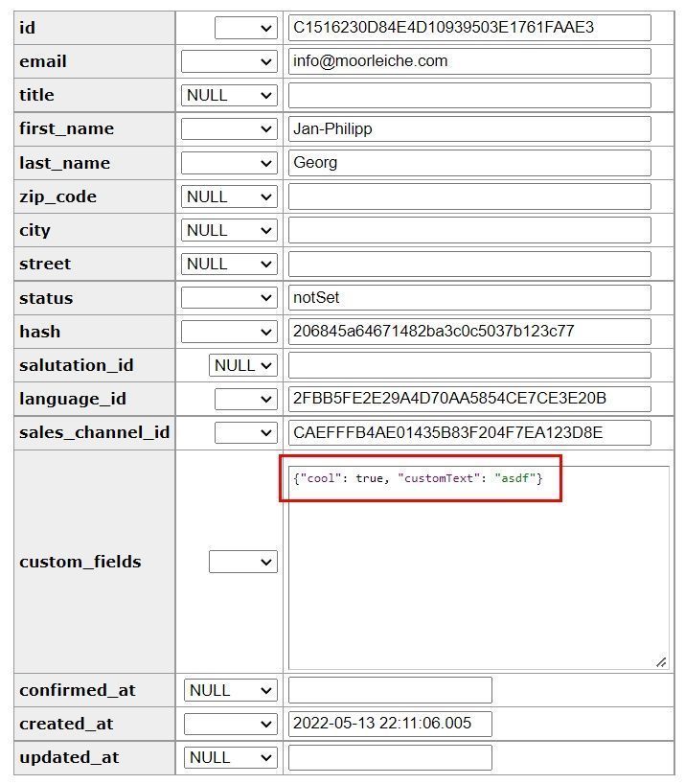Viewport: 685px width, 784px height.
Task: Expand the email function dropdown
Action: (229, 61)
